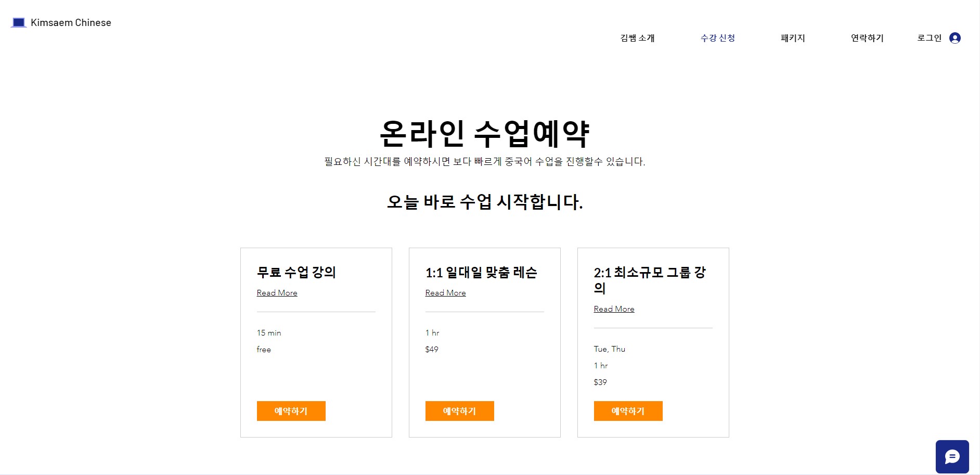Viewport: 980px width, 475px height.
Task: Click the login user avatar icon
Action: 955,38
